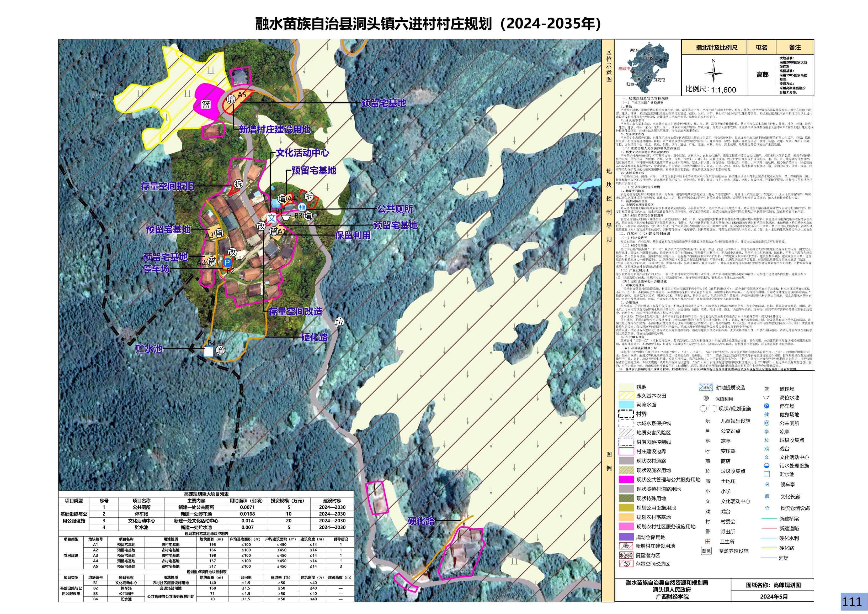868x614 pixels.
Task: Click the 存量空间改造 callout label
Action: click(x=295, y=311)
